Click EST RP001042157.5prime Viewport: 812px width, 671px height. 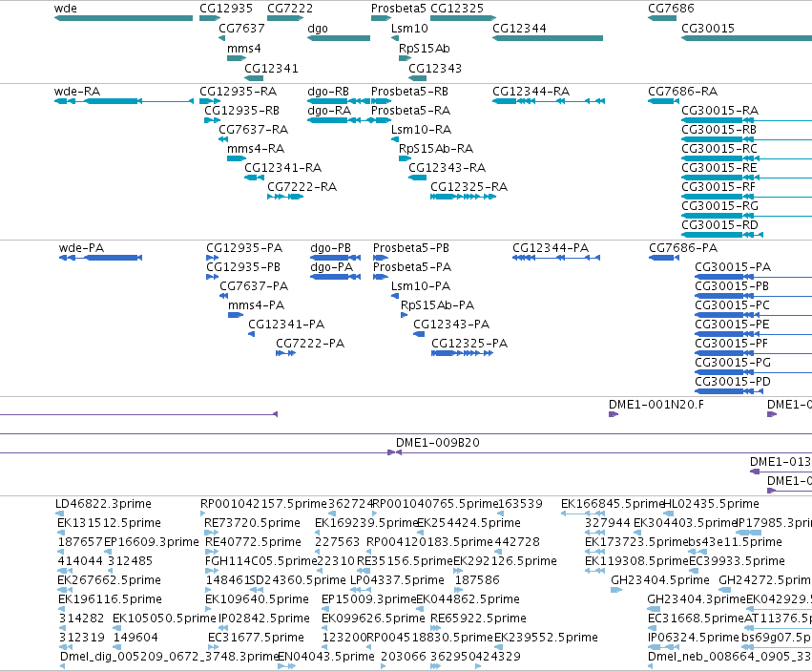[202, 514]
